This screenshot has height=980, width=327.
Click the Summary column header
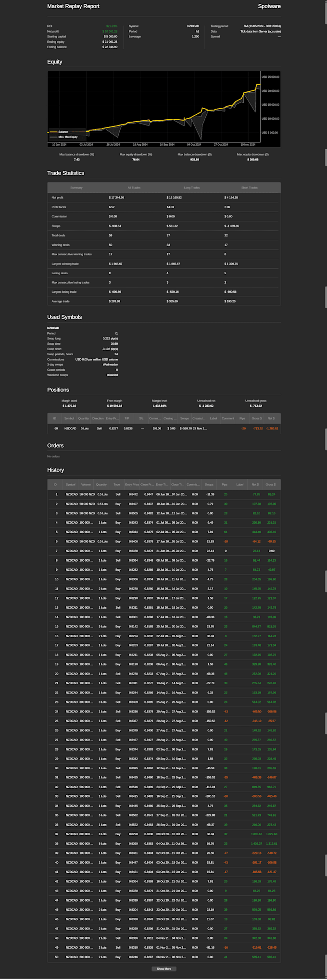tap(76, 188)
